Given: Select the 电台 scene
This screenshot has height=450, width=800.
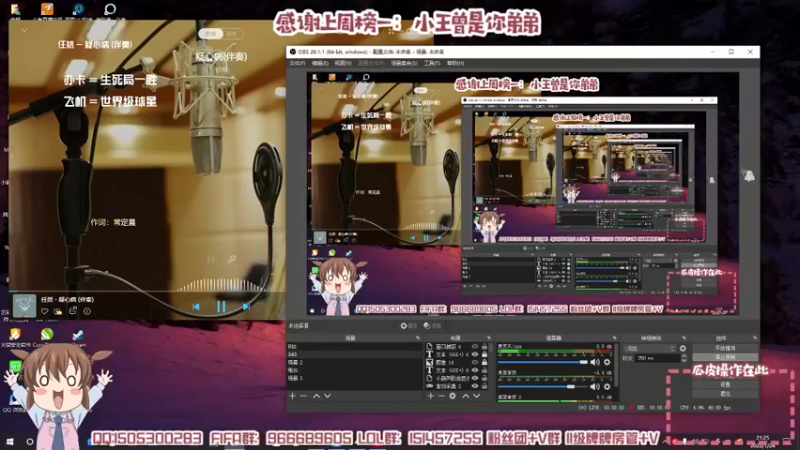Looking at the screenshot, I should (x=354, y=370).
